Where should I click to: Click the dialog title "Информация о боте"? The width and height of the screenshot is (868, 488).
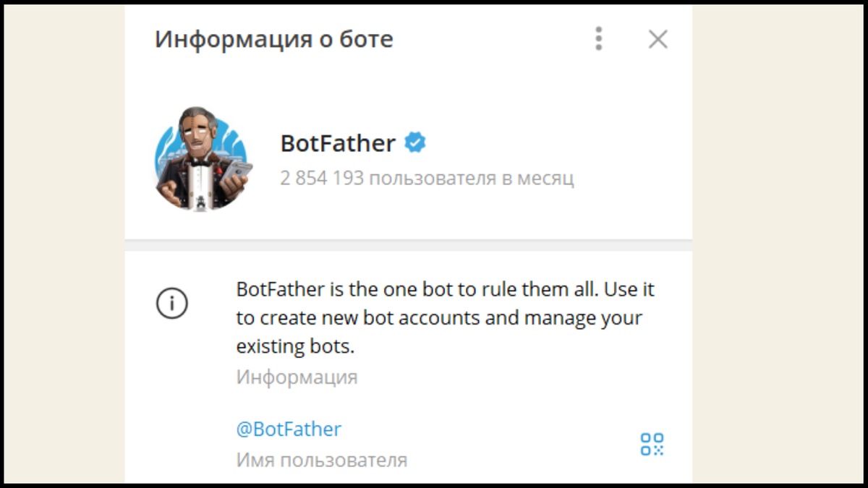point(275,39)
